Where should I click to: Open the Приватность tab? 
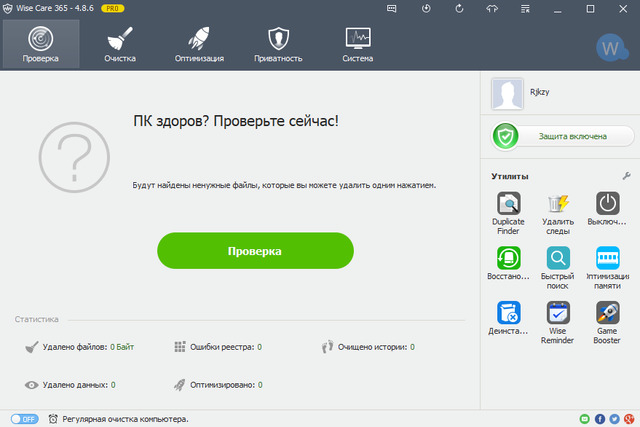278,44
